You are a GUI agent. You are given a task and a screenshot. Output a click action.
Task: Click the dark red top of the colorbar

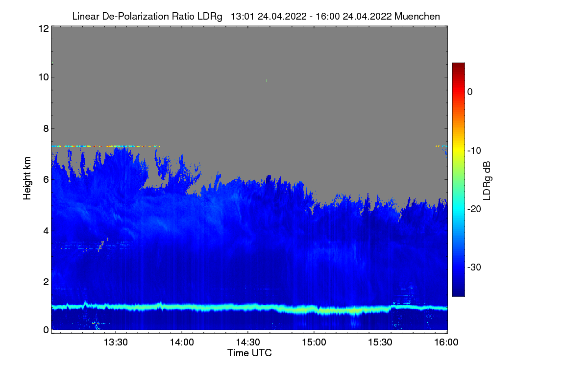[x=458, y=67]
